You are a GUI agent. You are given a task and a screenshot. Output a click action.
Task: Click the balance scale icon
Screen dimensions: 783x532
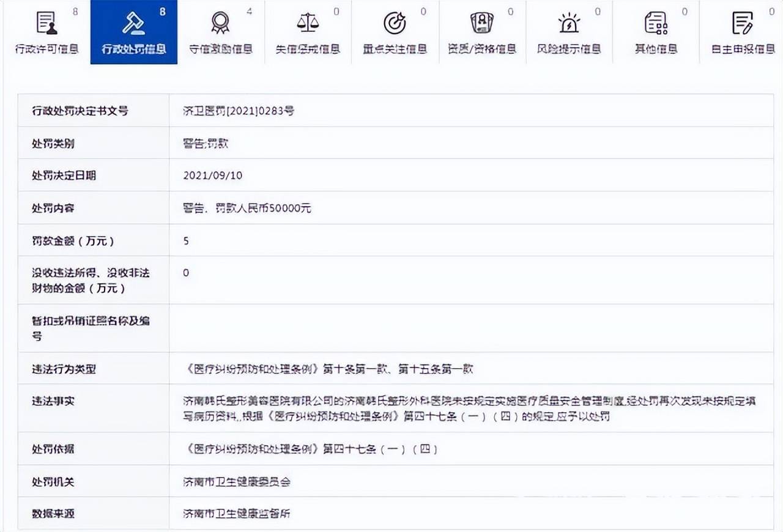(x=308, y=23)
